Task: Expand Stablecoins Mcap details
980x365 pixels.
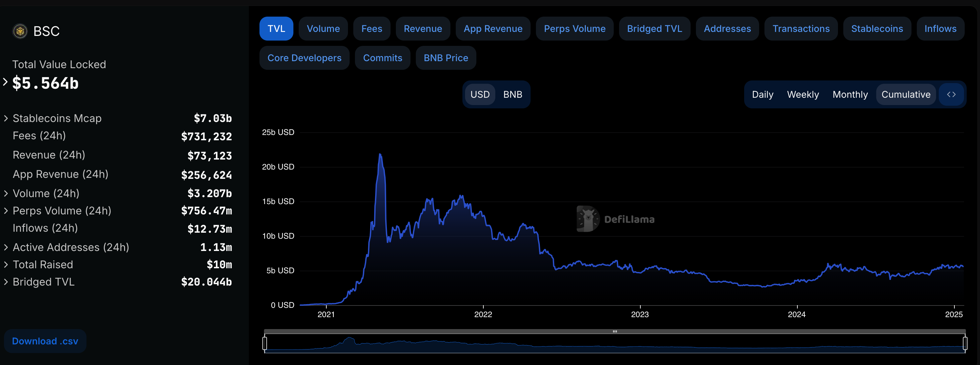Action: pyautogui.click(x=6, y=118)
